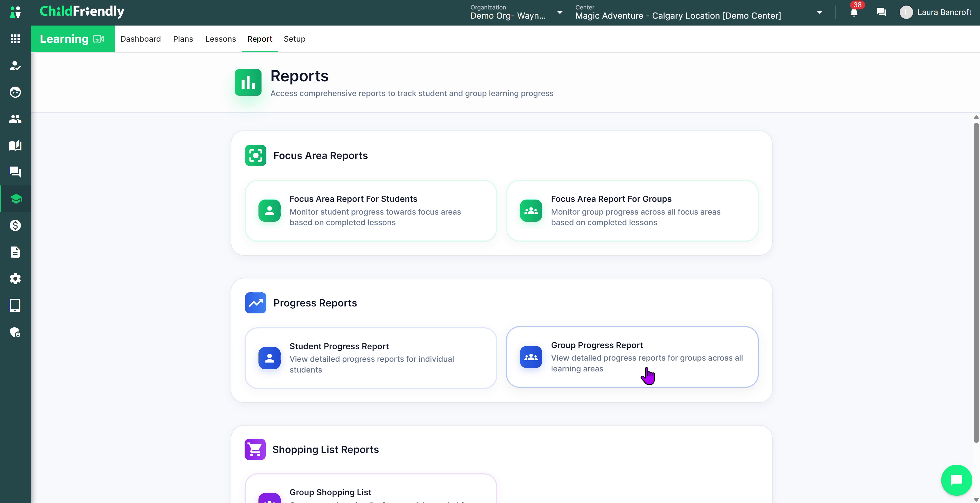Click the 'Access comprehensive reports' subtitle
Viewport: 980px width, 503px height.
412,93
